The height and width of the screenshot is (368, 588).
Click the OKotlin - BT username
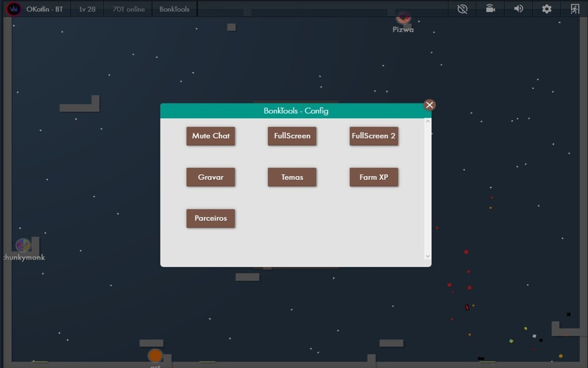click(x=45, y=9)
